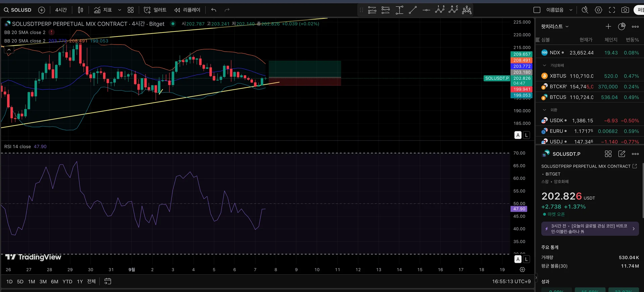644x292 pixels.
Task: Select the long position drawing tool
Action: [372, 10]
